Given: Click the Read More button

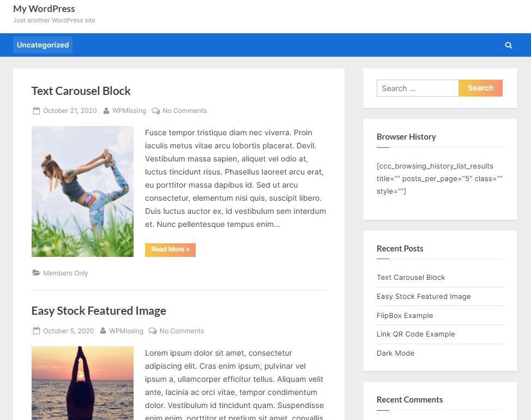Looking at the screenshot, I should coord(170,250).
